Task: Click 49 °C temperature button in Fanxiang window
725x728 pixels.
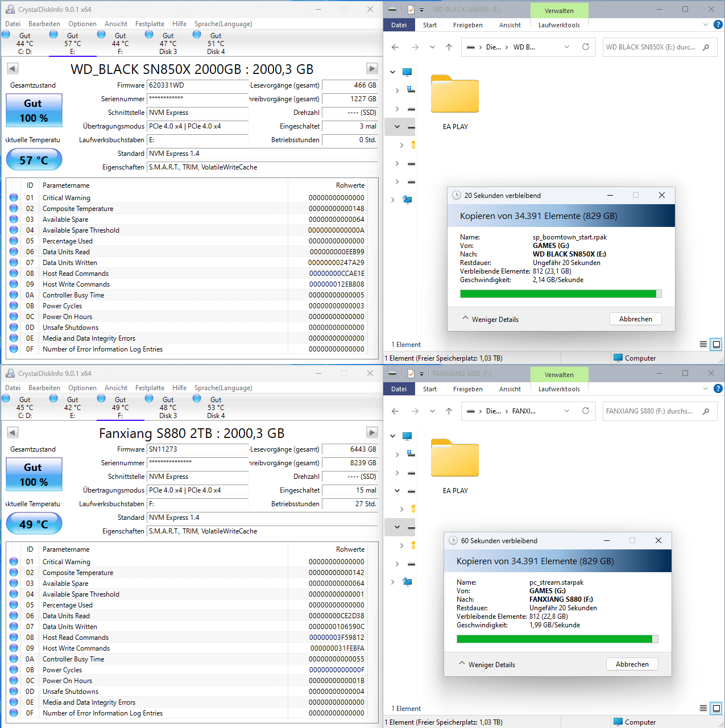Action: click(x=34, y=524)
